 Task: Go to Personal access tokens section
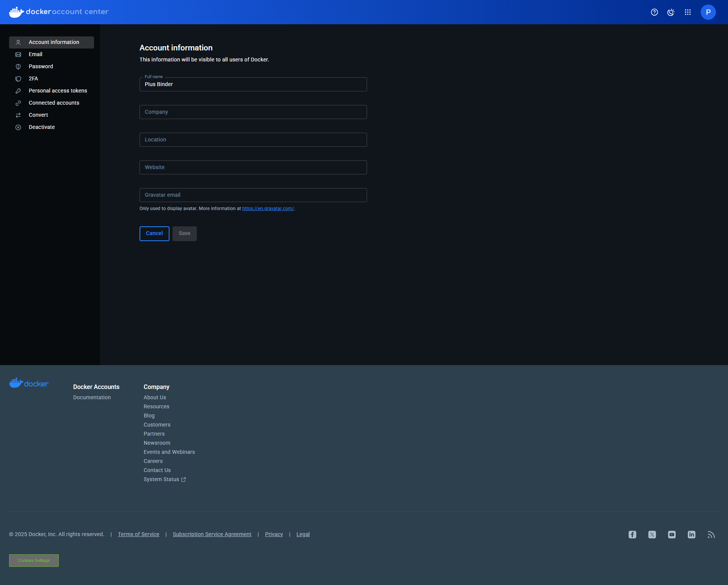[x=58, y=91]
